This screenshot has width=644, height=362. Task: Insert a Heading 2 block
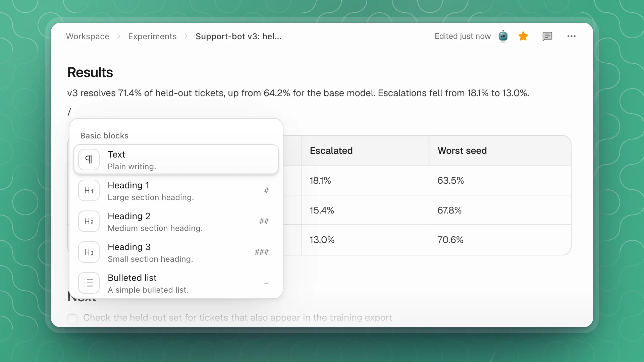click(x=176, y=221)
